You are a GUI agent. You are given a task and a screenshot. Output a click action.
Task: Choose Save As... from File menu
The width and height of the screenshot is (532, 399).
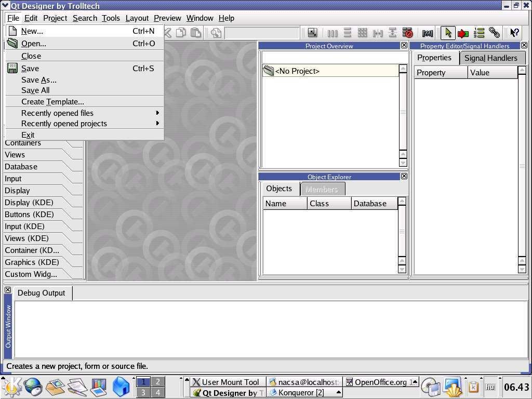click(85, 79)
